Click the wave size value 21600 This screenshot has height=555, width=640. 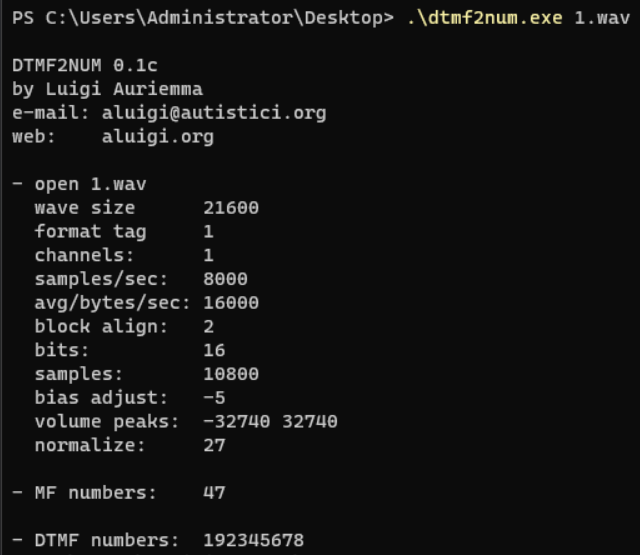[x=231, y=208]
